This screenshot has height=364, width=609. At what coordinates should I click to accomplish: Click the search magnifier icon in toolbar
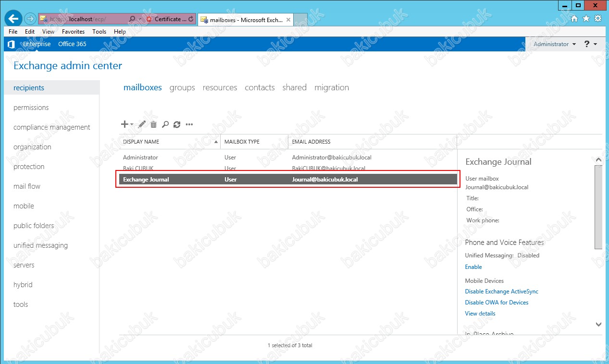pyautogui.click(x=165, y=124)
